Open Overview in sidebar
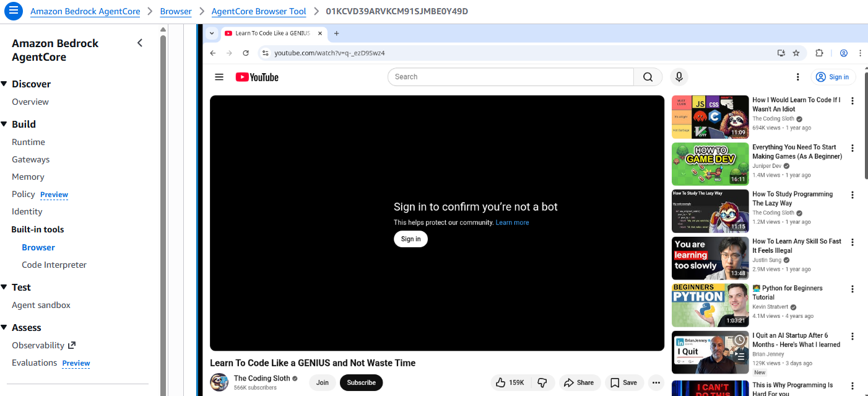Image resolution: width=868 pixels, height=396 pixels. [30, 102]
